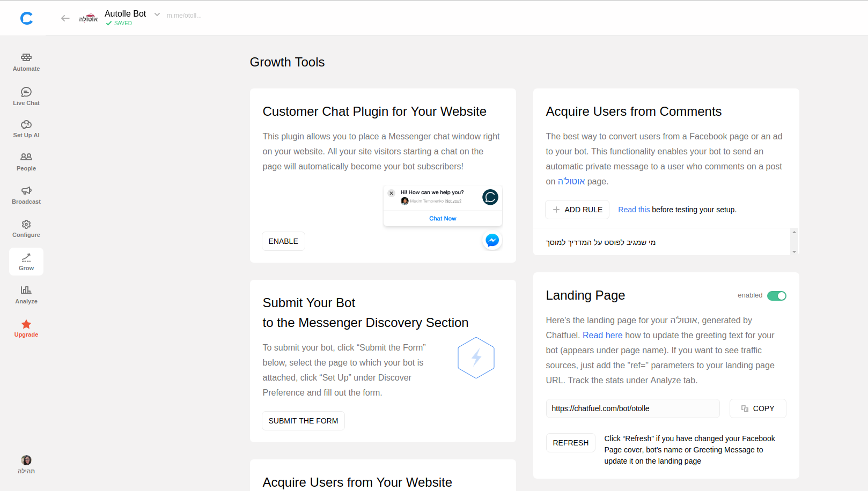The height and width of the screenshot is (491, 868).
Task: Open the Broadcast section
Action: pos(26,195)
